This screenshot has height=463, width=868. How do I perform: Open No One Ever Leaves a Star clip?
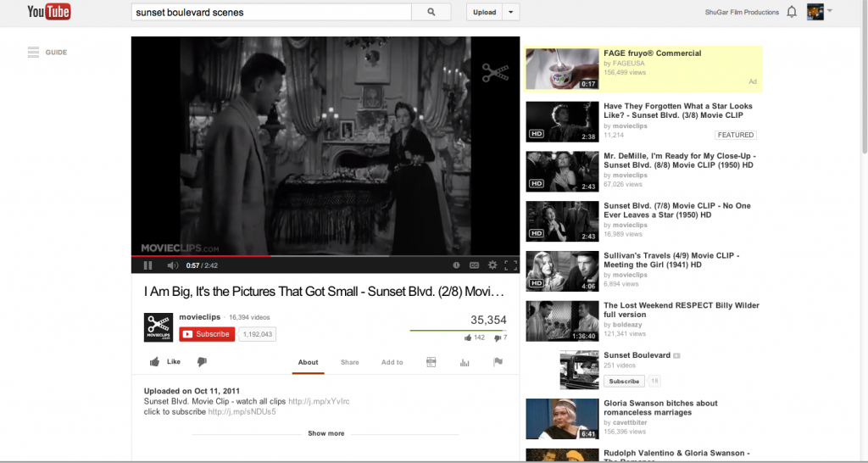tap(677, 210)
